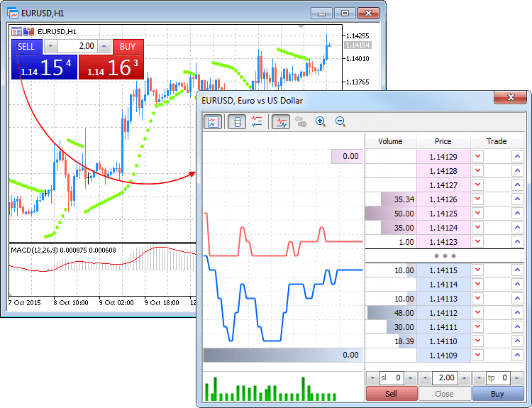The height and width of the screenshot is (408, 532).
Task: Click red down arrow at price 1.14124
Action: [x=477, y=228]
